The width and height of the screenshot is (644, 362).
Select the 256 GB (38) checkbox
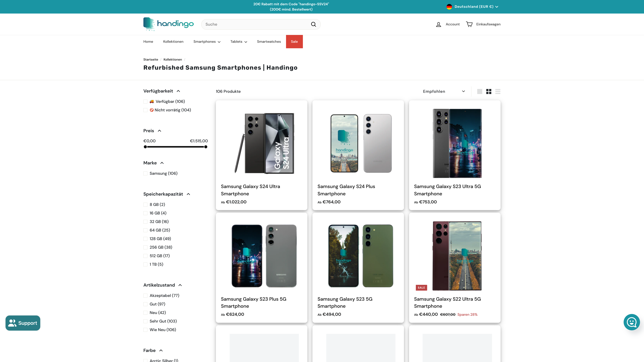[145, 247]
